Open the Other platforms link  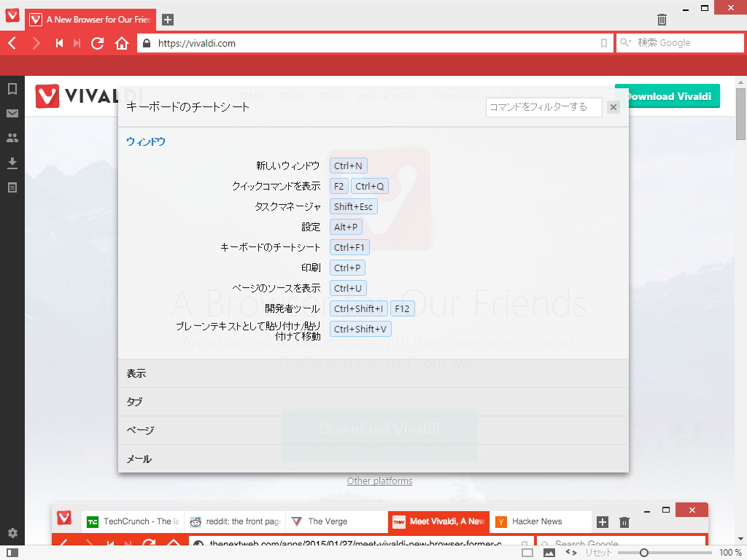click(x=379, y=481)
